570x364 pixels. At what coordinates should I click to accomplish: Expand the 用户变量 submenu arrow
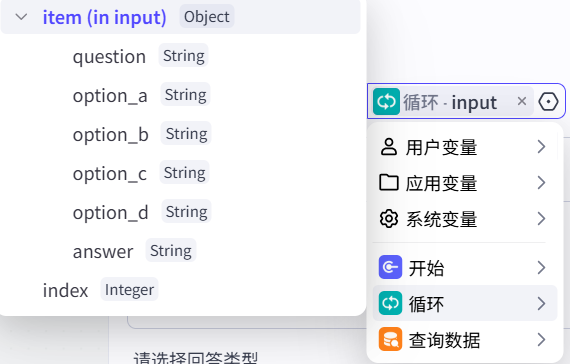(541, 147)
